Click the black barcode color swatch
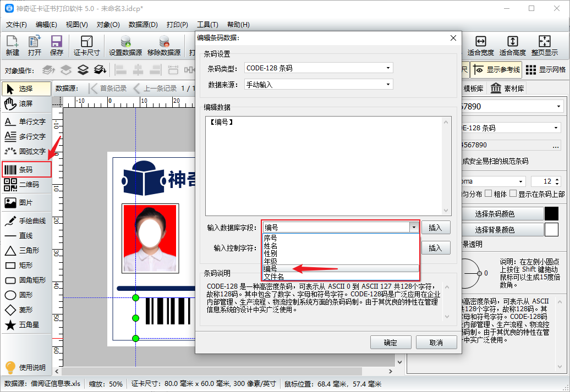570x392 pixels. point(551,214)
